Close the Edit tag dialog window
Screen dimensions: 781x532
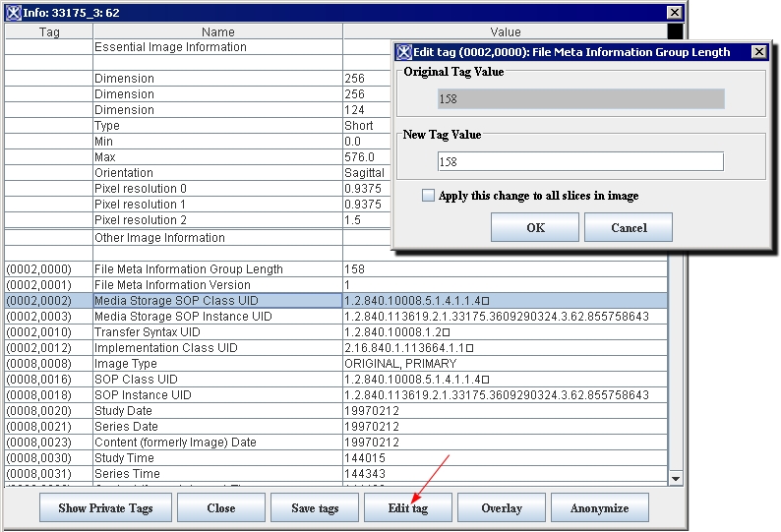click(x=758, y=52)
